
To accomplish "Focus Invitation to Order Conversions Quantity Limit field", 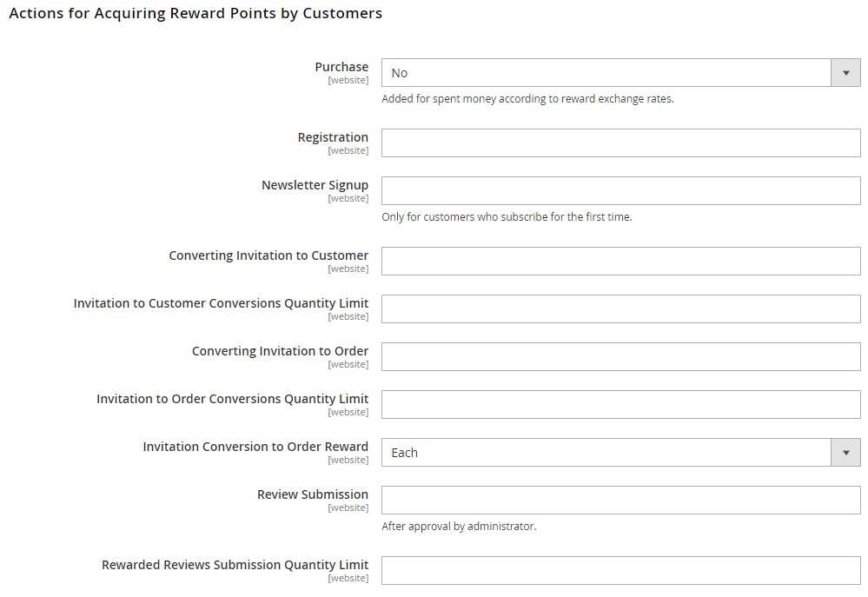I will click(620, 404).
